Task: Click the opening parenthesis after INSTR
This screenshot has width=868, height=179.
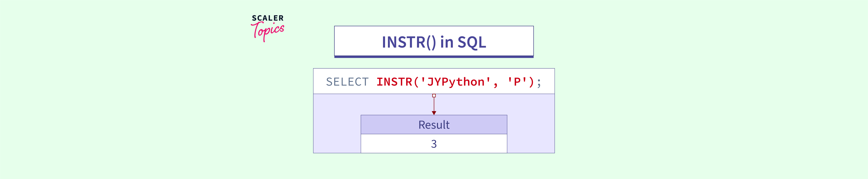Action: [x=416, y=82]
